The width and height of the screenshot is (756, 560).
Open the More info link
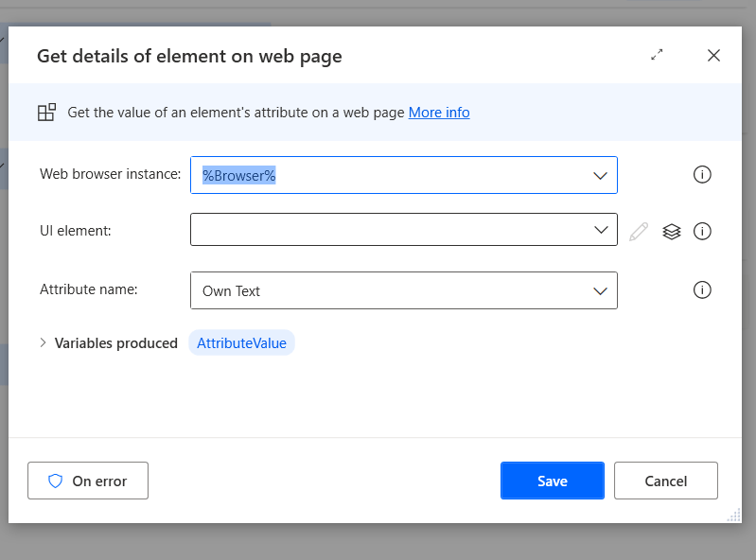coord(439,113)
